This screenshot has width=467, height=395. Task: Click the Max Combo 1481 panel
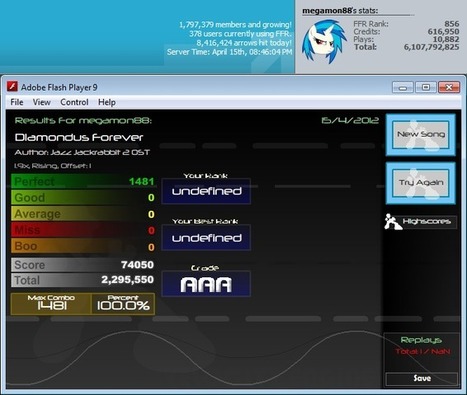(51, 304)
